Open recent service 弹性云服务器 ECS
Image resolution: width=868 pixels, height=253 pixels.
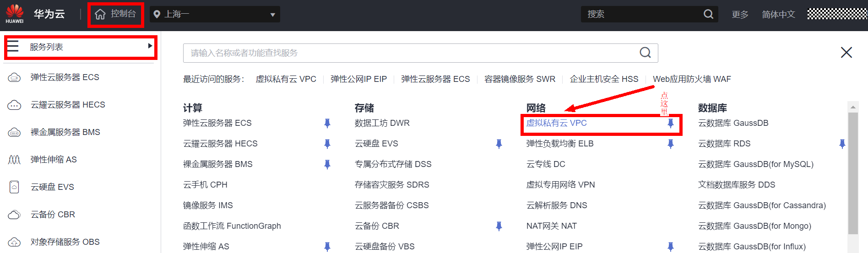coord(435,79)
